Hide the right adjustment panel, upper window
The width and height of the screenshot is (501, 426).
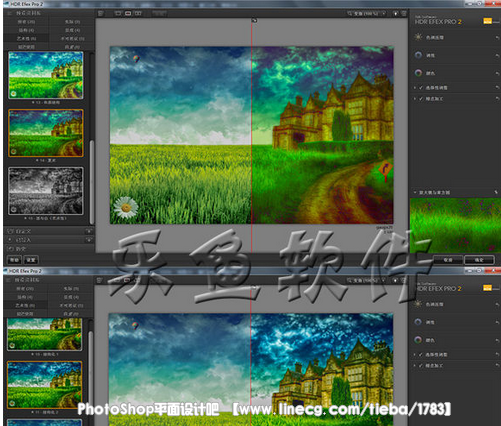(404, 13)
